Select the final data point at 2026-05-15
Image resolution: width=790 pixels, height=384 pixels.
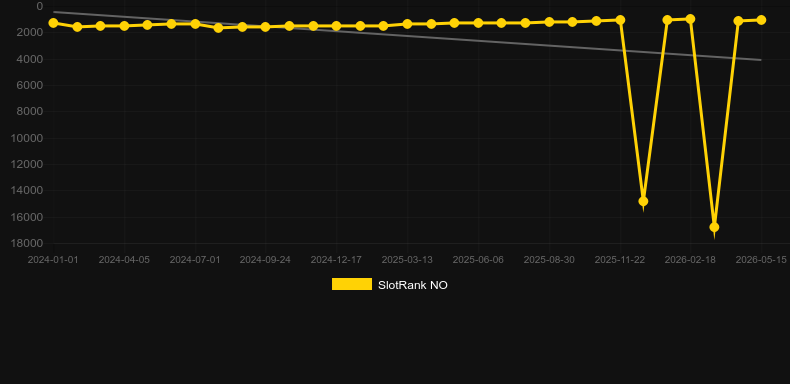(761, 20)
